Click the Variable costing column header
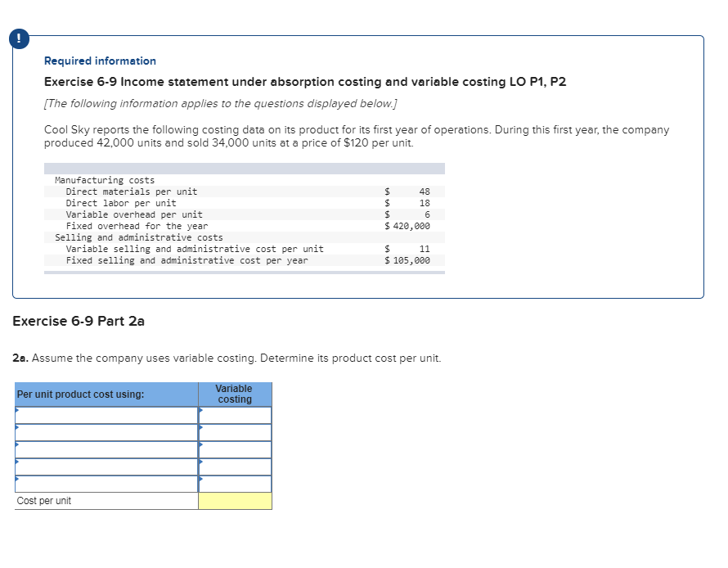The width and height of the screenshot is (728, 568). [x=235, y=394]
